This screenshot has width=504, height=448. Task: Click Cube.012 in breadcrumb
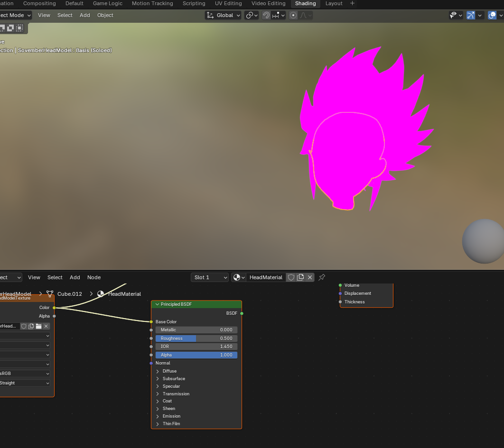69,294
